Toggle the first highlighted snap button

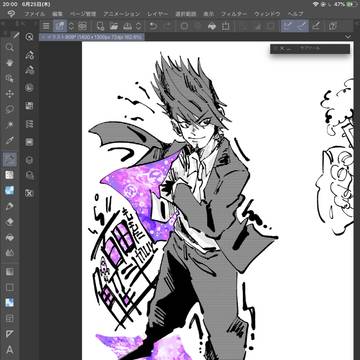click(x=288, y=26)
